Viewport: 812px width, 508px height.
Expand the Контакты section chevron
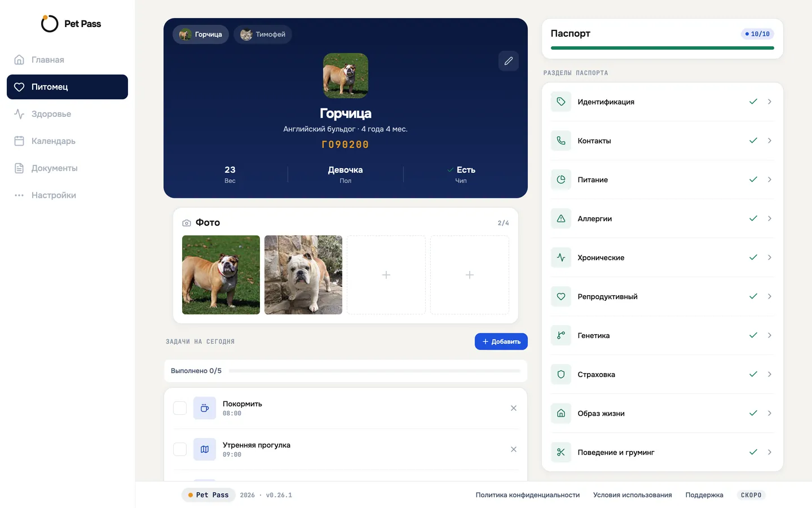770,141
